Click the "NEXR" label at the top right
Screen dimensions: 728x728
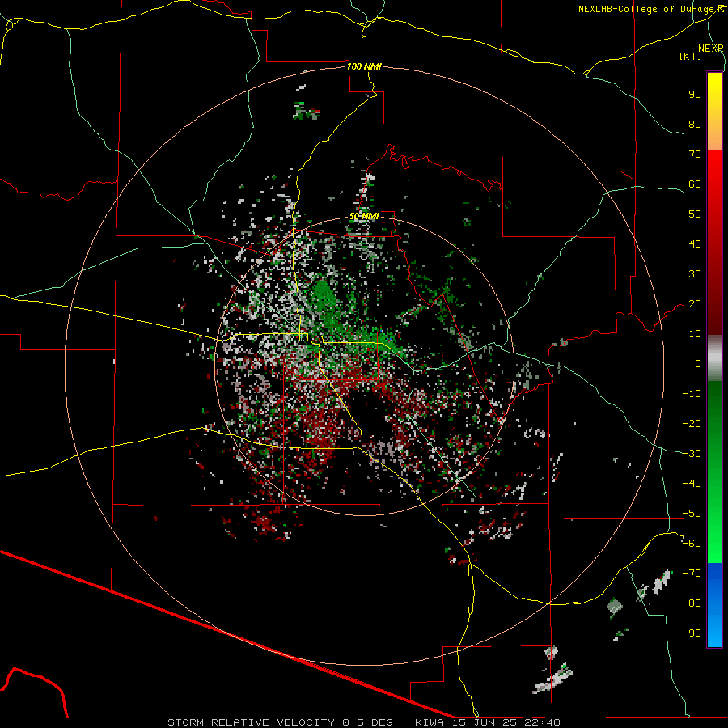click(x=711, y=49)
